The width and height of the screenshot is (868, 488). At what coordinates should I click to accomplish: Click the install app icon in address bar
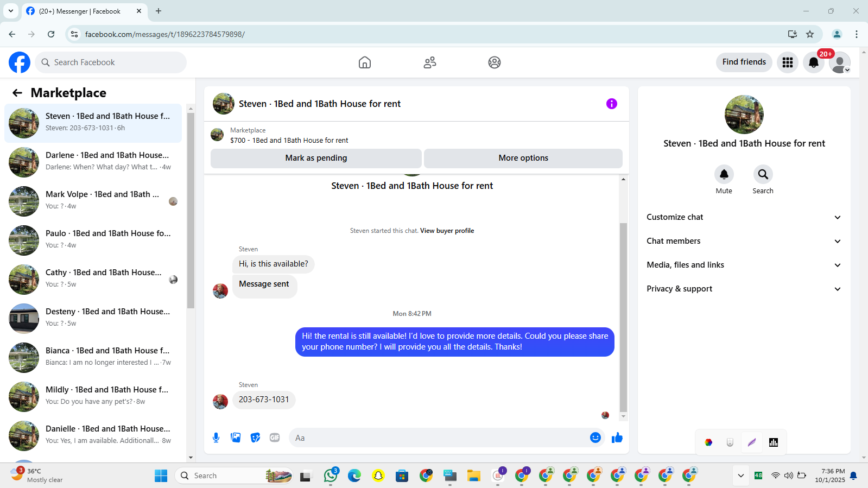pos(793,34)
